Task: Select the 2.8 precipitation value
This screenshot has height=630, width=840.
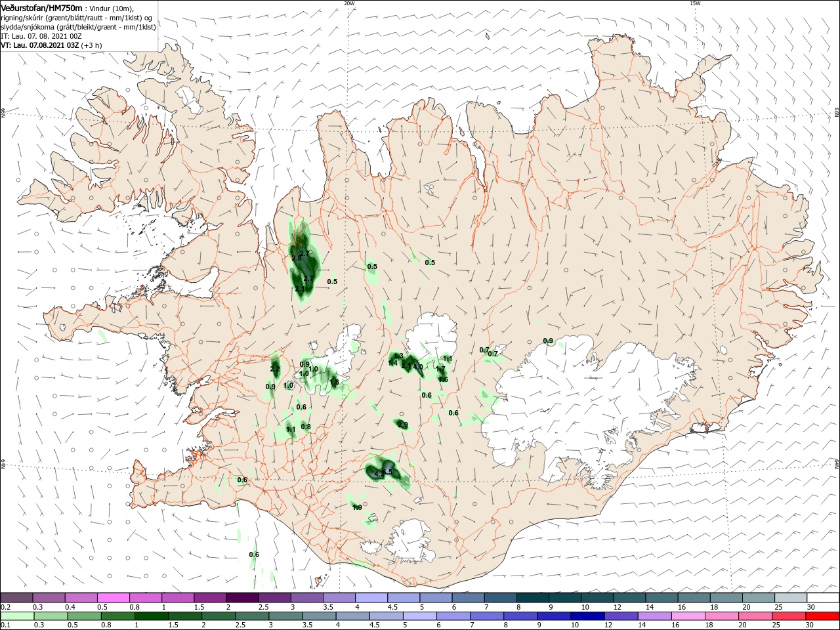Action: 297,259
